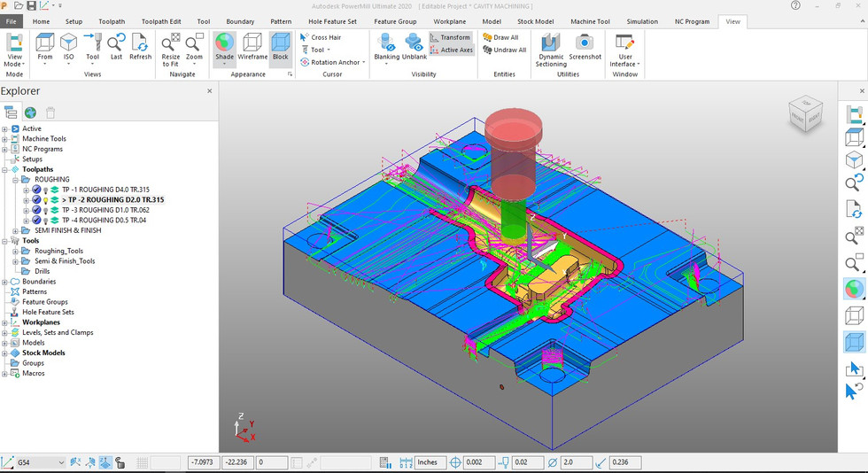Screen dimensions: 868x473
Task: Open the Blanking visibility tool
Action: (x=386, y=49)
